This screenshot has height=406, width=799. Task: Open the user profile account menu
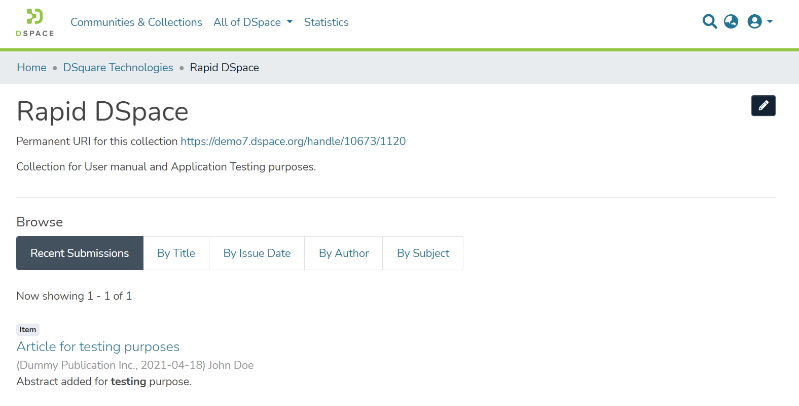tap(759, 22)
